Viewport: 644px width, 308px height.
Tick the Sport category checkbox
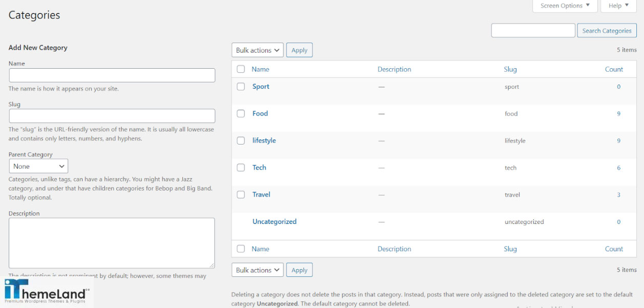tap(241, 87)
